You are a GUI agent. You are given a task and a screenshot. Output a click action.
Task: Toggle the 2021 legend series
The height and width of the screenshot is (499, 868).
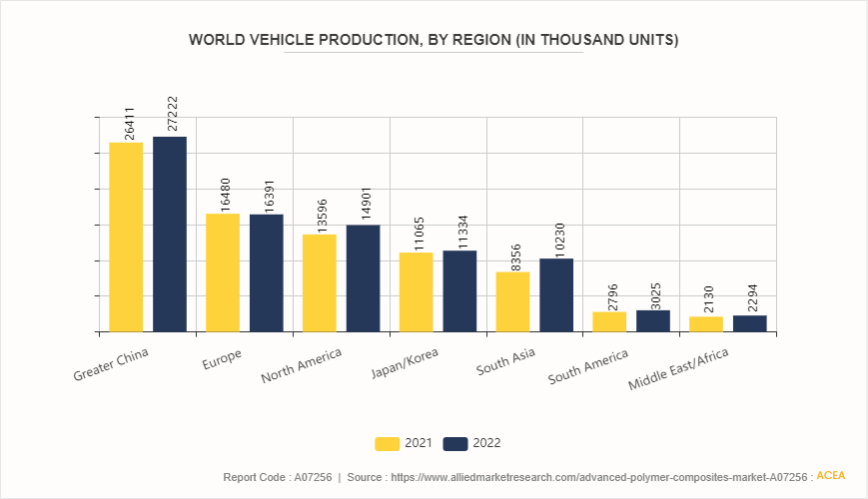pos(404,443)
